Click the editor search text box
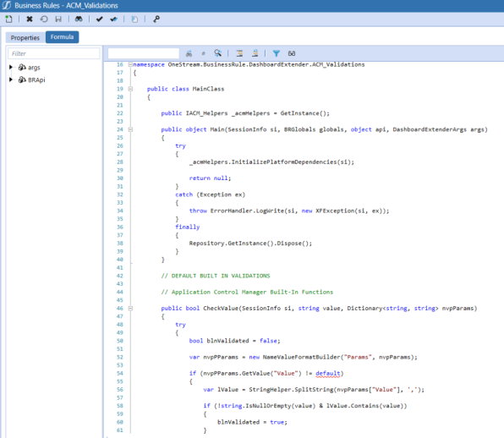This screenshot has width=504, height=438. pyautogui.click(x=144, y=53)
